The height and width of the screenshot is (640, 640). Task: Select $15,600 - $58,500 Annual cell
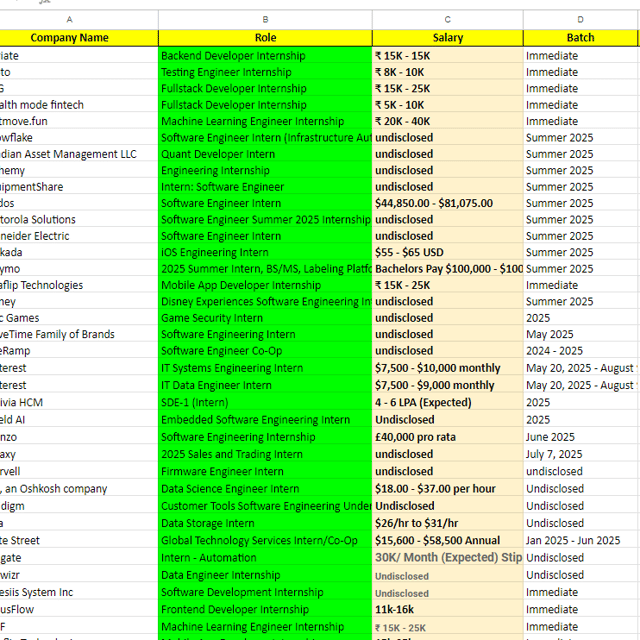(x=448, y=540)
